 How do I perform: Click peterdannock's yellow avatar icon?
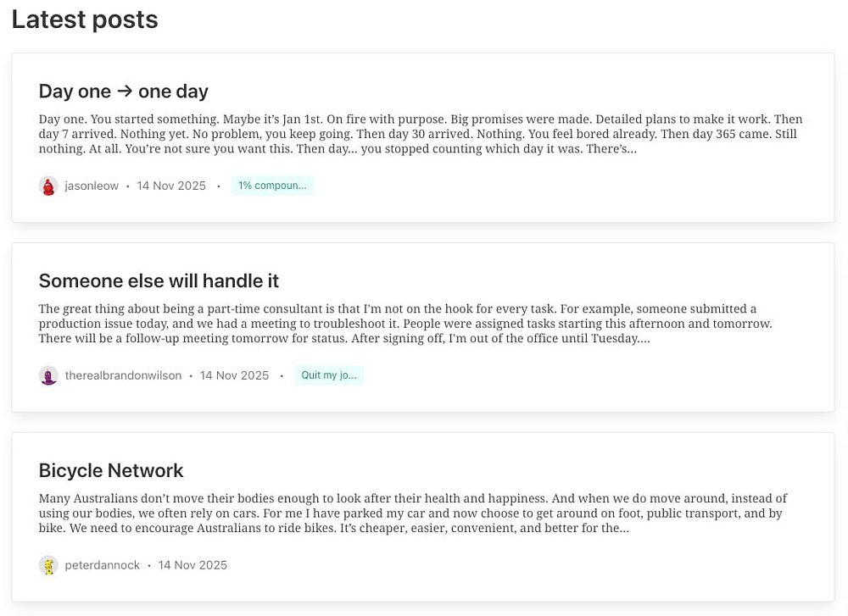(x=48, y=565)
